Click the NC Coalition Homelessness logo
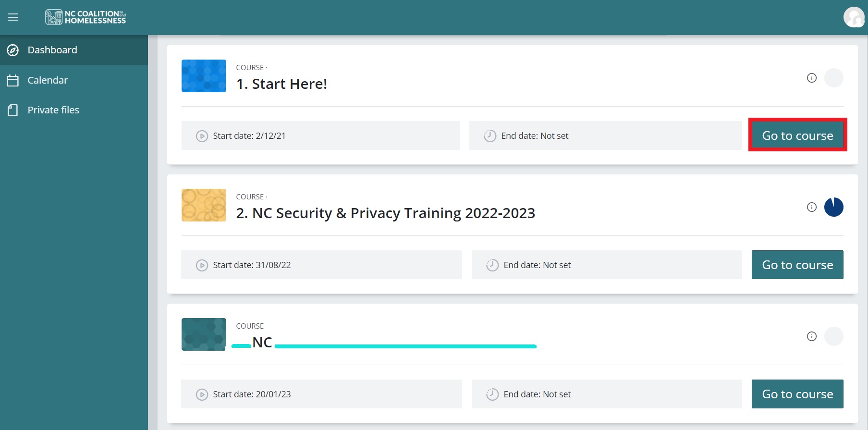Screen dimensions: 868x430 pos(86,17)
